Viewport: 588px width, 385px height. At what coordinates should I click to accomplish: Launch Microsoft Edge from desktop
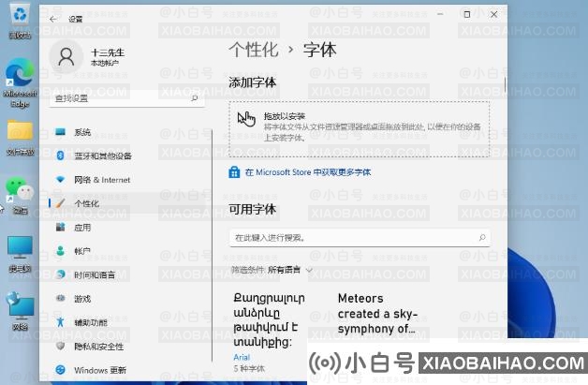point(20,82)
